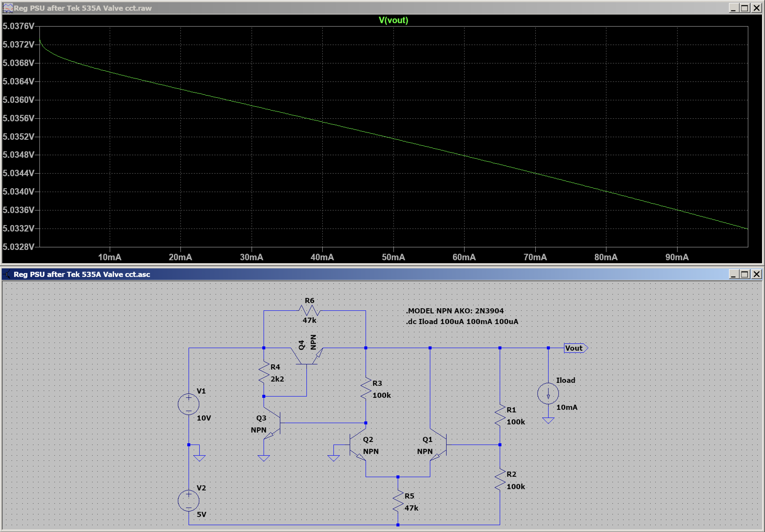Select the R4 resistor symbol
This screenshot has width=765, height=532.
264,372
